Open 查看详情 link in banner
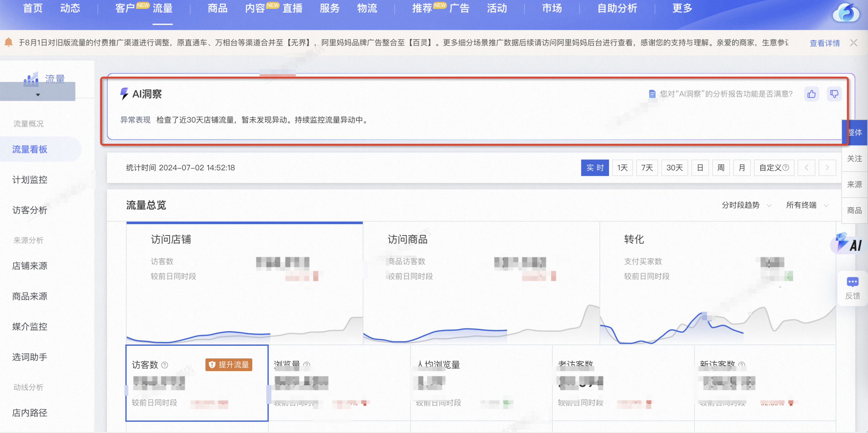868x433 pixels. point(825,43)
